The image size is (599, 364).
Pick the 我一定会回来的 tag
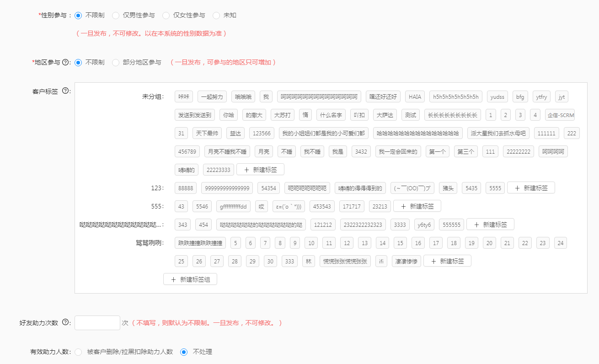point(398,151)
